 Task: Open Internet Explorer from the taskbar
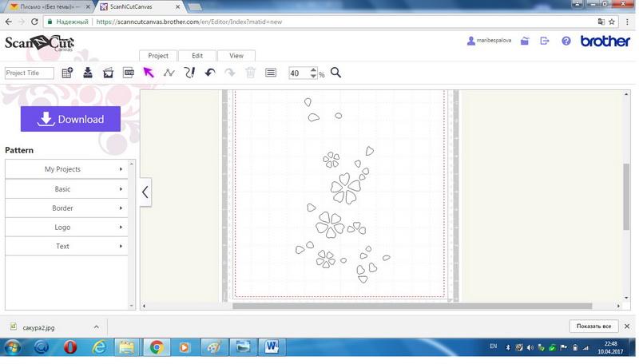pos(99,347)
